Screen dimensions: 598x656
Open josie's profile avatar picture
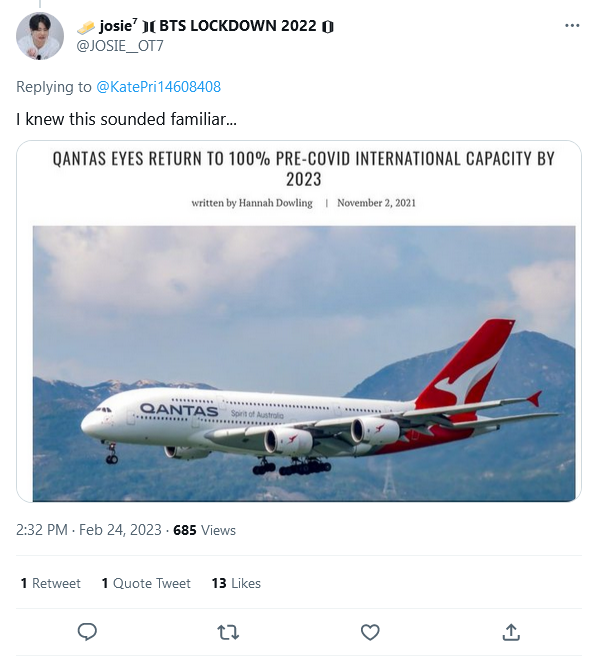pos(40,36)
